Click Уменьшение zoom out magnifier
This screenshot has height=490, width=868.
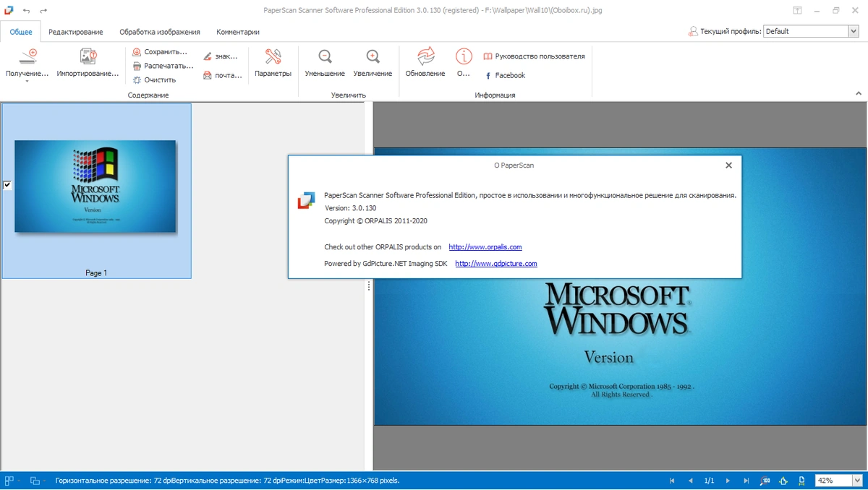coord(325,57)
